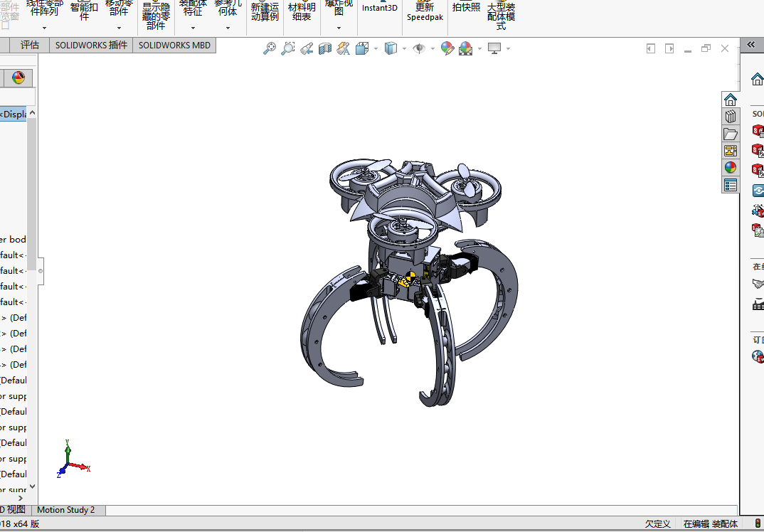The image size is (764, 532).
Task: Open Design Library tab in task pane
Action: click(730, 117)
